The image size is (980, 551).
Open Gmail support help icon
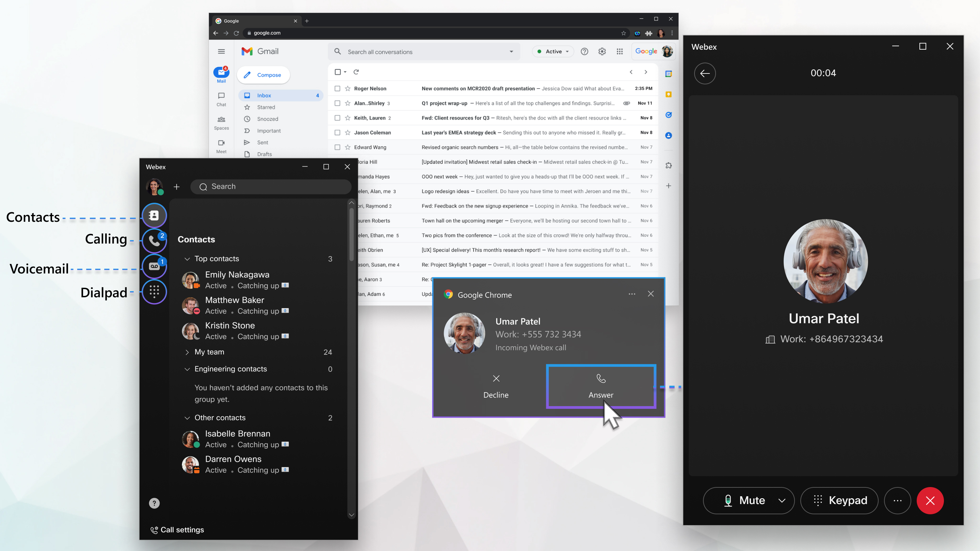point(584,51)
